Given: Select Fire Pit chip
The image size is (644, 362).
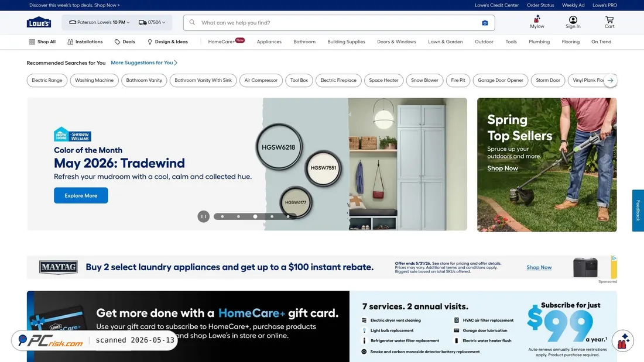Looking at the screenshot, I should coord(458,81).
